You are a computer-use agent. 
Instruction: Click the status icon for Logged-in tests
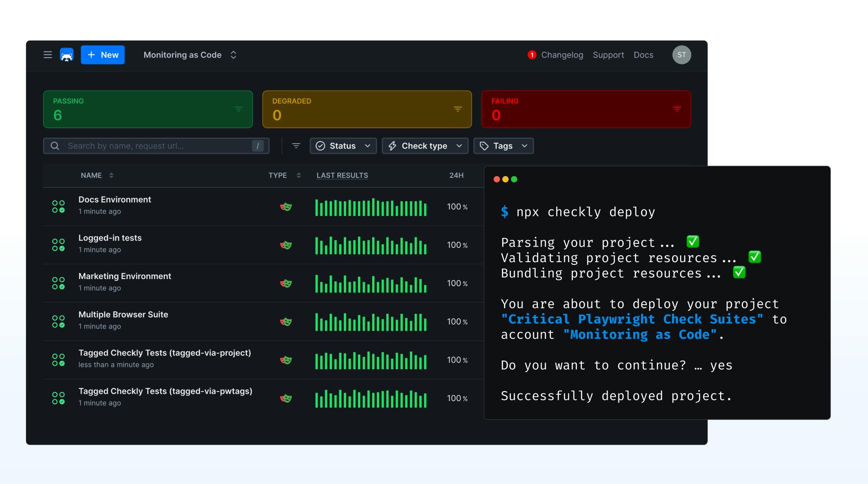click(58, 245)
